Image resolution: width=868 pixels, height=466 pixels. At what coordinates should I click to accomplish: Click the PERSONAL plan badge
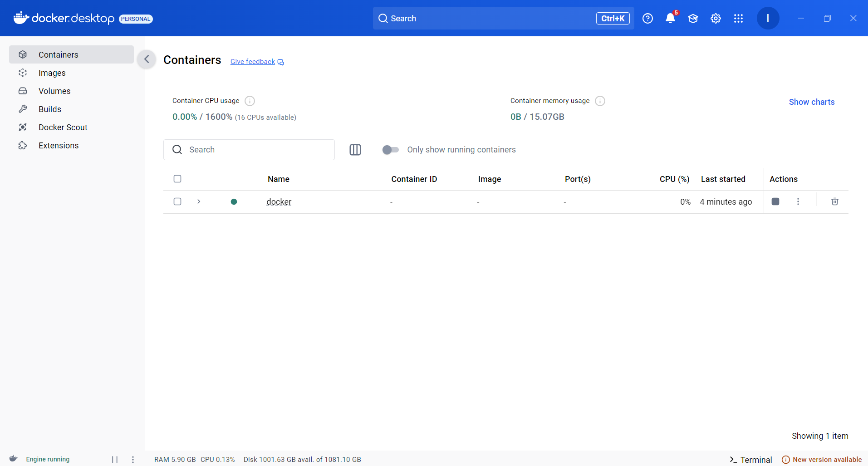point(136,19)
